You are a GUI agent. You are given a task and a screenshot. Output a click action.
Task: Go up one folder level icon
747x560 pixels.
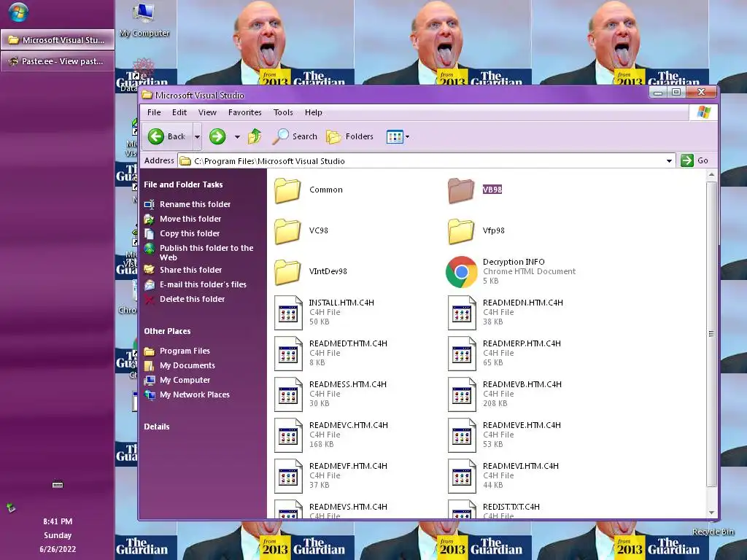(x=255, y=136)
